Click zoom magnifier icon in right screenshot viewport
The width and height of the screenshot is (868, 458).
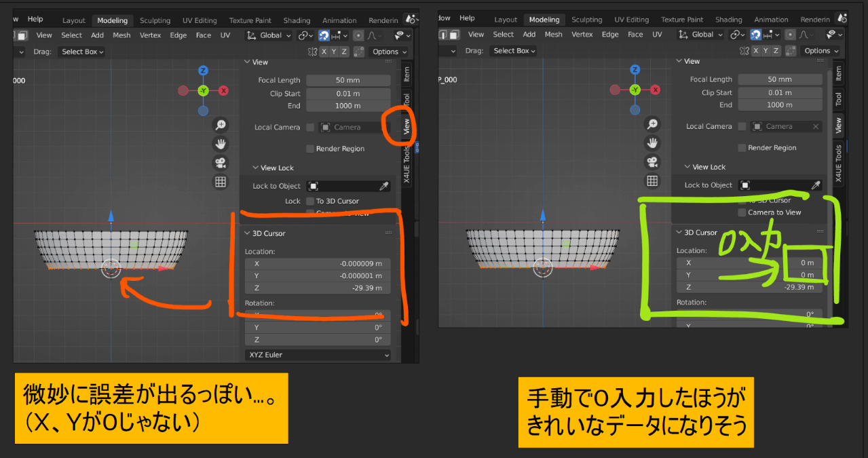[652, 124]
